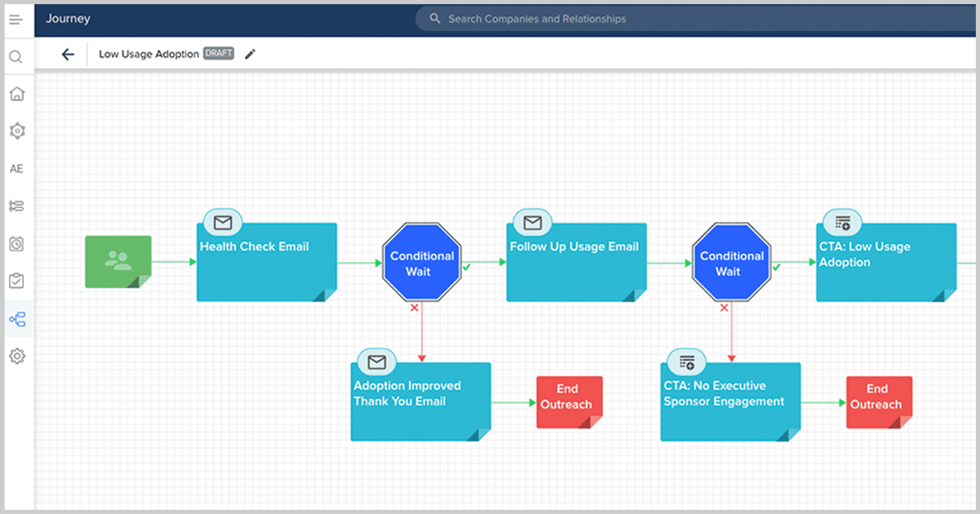Screen dimensions: 980x514
Task: Click the clock timeline icon in sidebar
Action: [16, 244]
